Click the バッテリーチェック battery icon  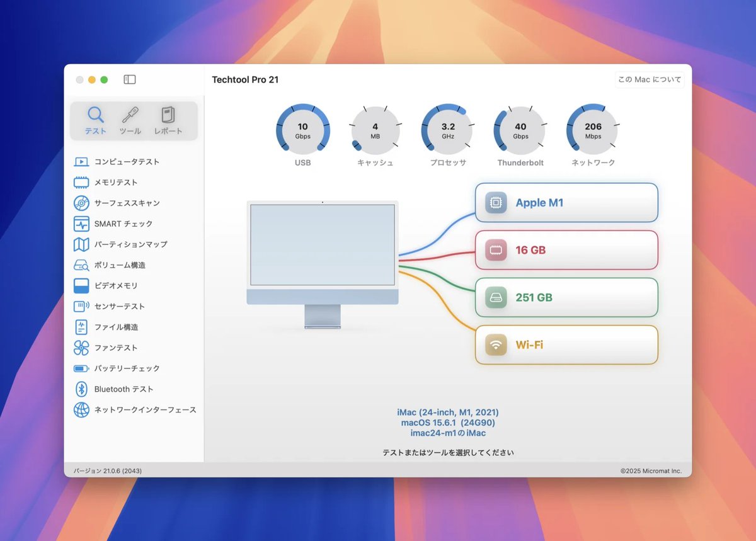tap(81, 368)
